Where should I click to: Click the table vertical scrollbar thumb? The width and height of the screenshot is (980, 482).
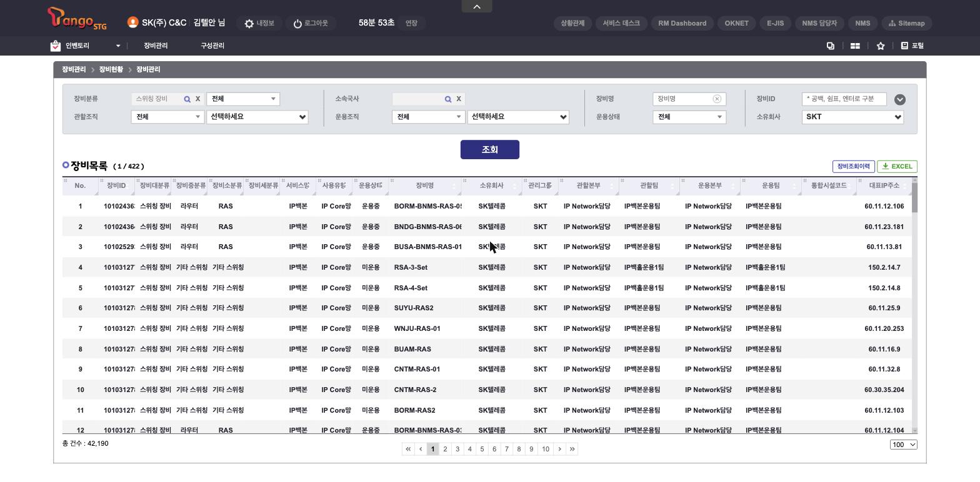click(x=914, y=197)
